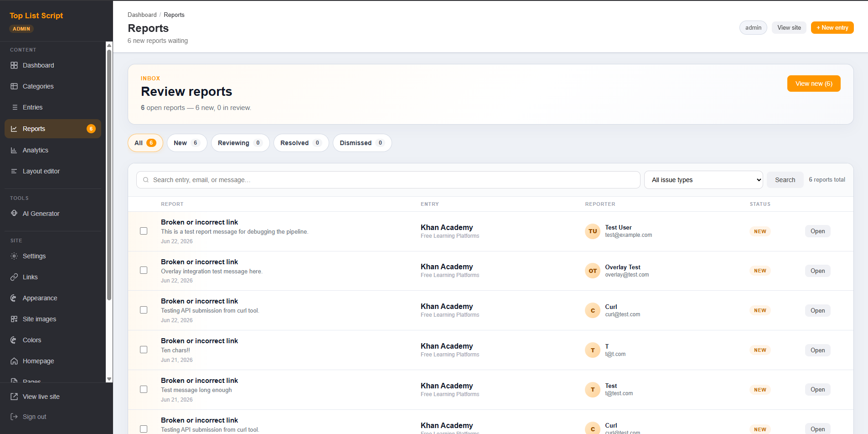Click the OT reporter avatar
The image size is (868, 434).
click(593, 271)
